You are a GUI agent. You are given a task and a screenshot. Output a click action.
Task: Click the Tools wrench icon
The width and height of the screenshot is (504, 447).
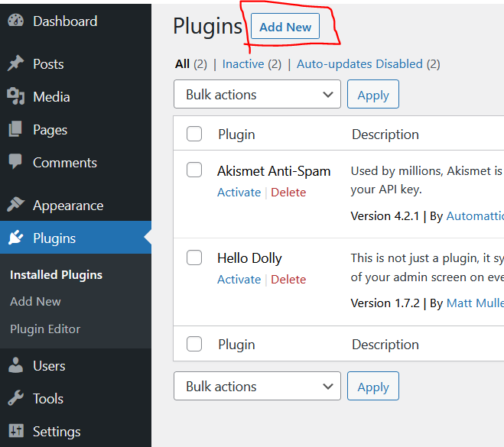[x=15, y=398]
